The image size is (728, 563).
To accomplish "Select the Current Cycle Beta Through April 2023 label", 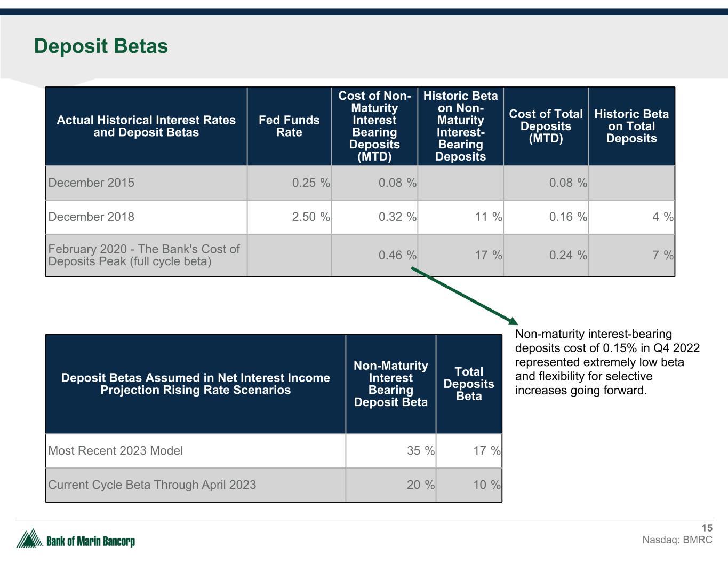I will pos(152,485).
